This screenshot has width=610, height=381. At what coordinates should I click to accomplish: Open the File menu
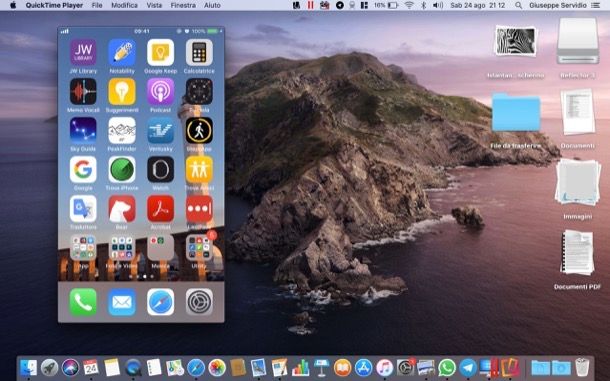(97, 5)
